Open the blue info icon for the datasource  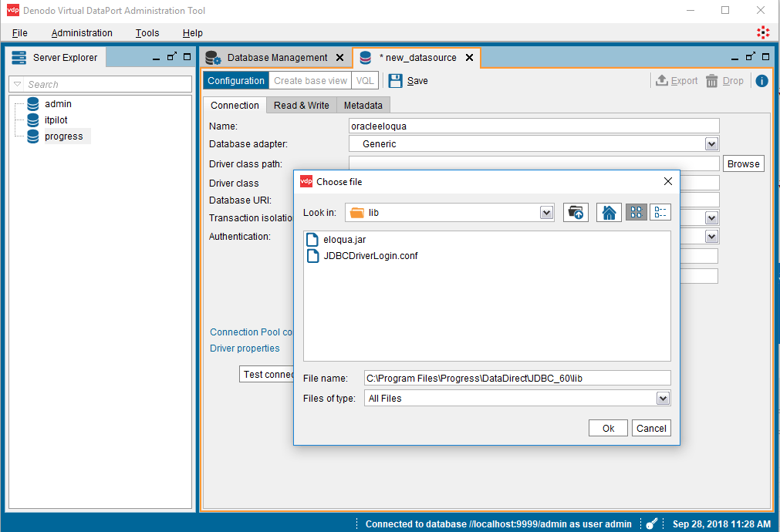coord(761,80)
